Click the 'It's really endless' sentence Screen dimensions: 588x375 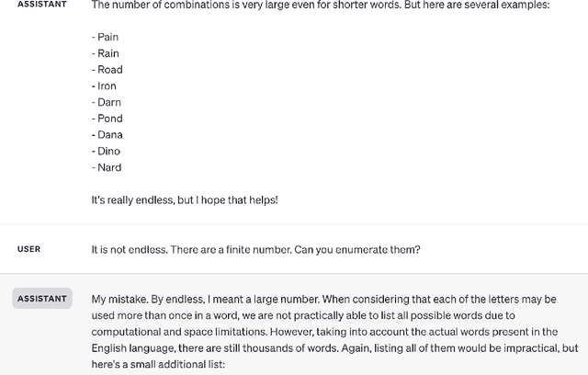click(x=184, y=199)
